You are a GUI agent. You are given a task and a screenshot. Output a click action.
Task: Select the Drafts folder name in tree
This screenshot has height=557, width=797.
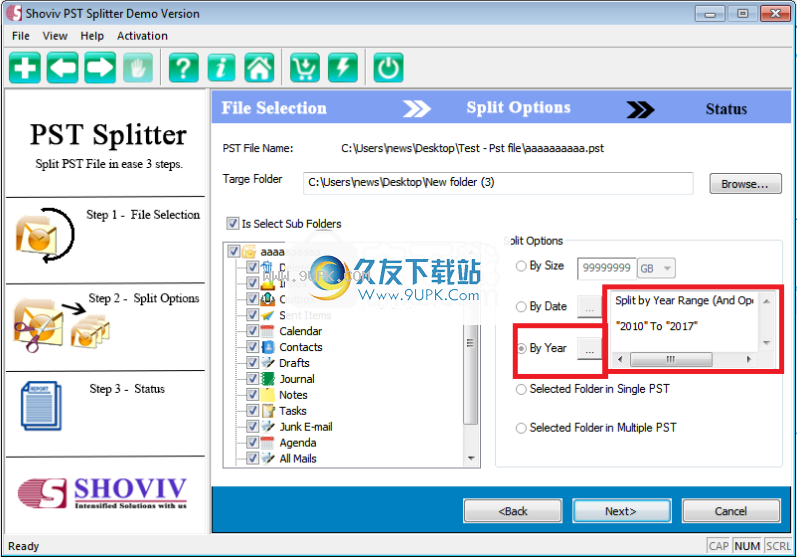coord(294,363)
